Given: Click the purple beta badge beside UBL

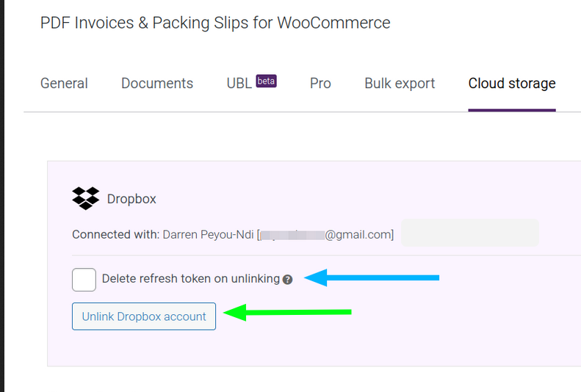Looking at the screenshot, I should coord(266,81).
